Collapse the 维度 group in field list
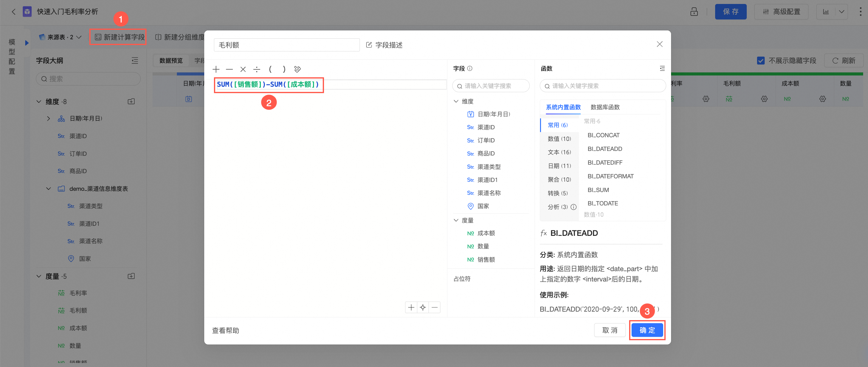Image resolution: width=868 pixels, height=367 pixels. [456, 101]
